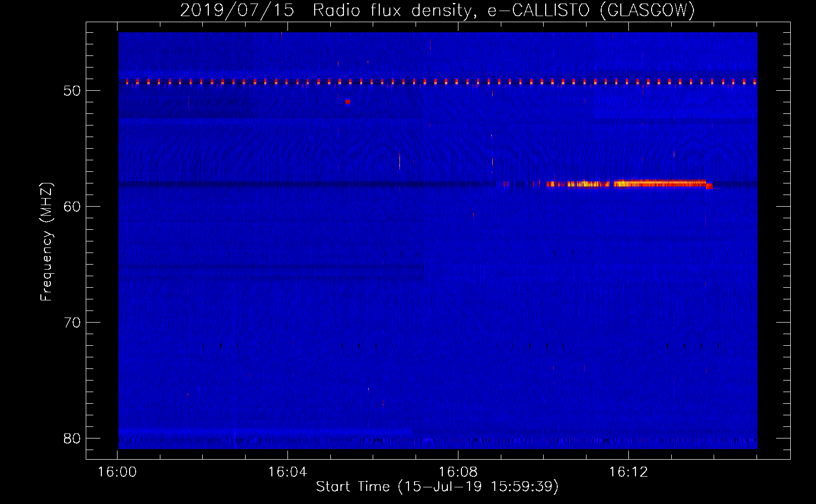Click the 16:04 time tick label
This screenshot has width=816, height=504.
(287, 472)
